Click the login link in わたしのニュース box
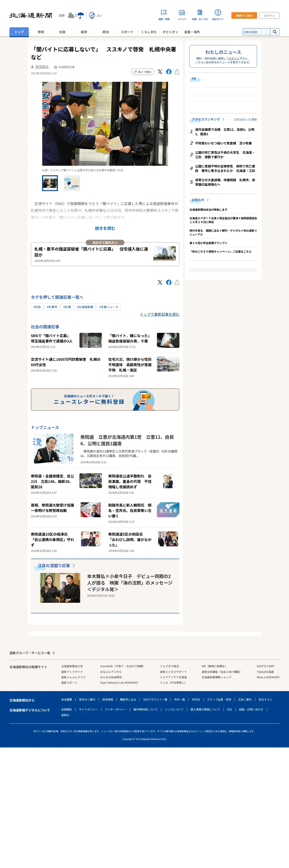This screenshot has width=289, height=868. click(234, 58)
